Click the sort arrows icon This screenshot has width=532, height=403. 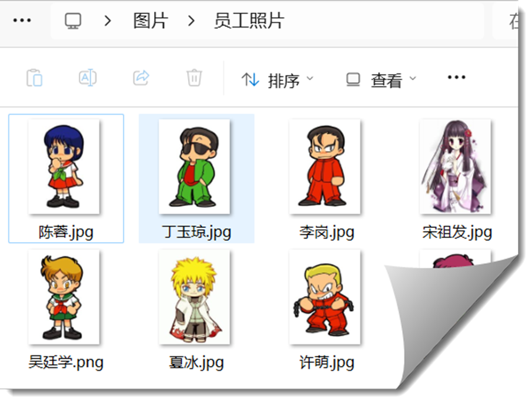point(250,80)
